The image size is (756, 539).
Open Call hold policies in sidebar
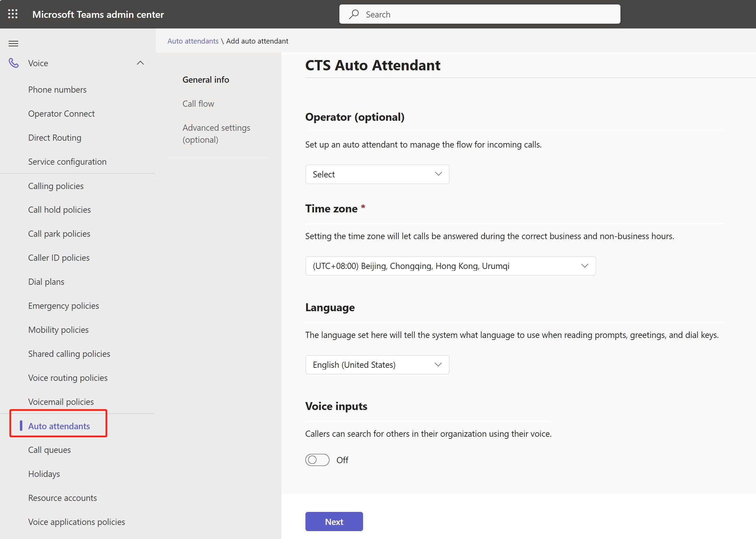(59, 210)
